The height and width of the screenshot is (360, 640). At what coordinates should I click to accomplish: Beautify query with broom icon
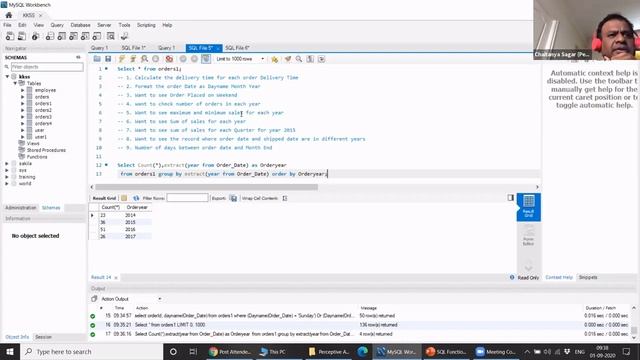point(288,59)
